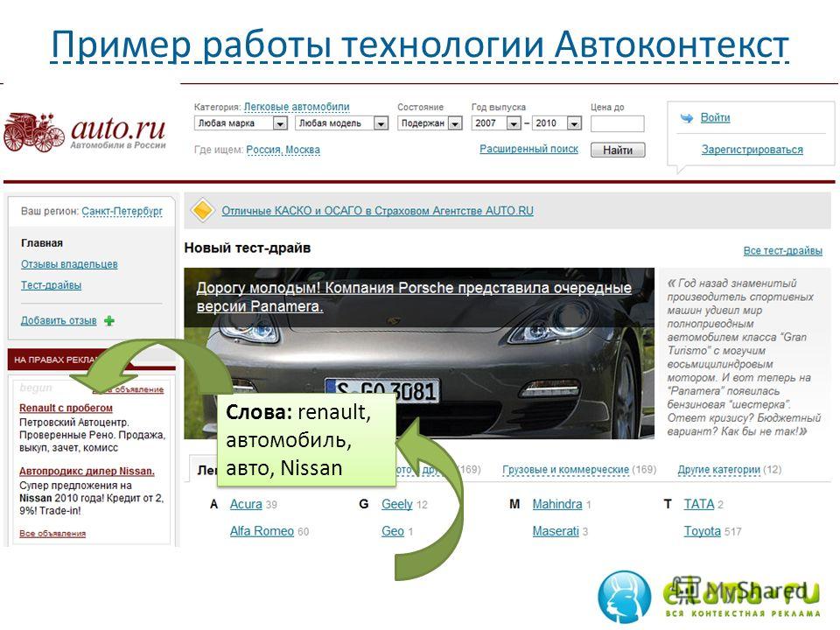Switch to Другие категории tab
This screenshot has width=840, height=630.
[x=719, y=469]
